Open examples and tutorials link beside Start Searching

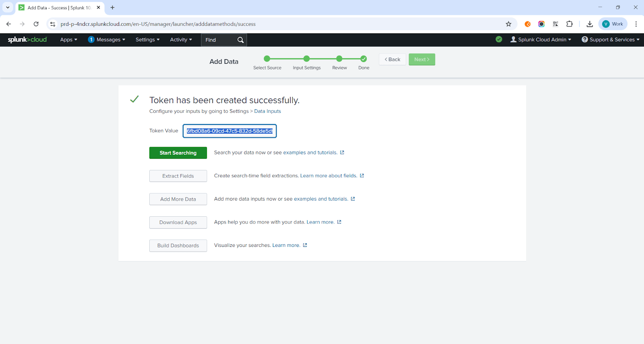(x=310, y=153)
